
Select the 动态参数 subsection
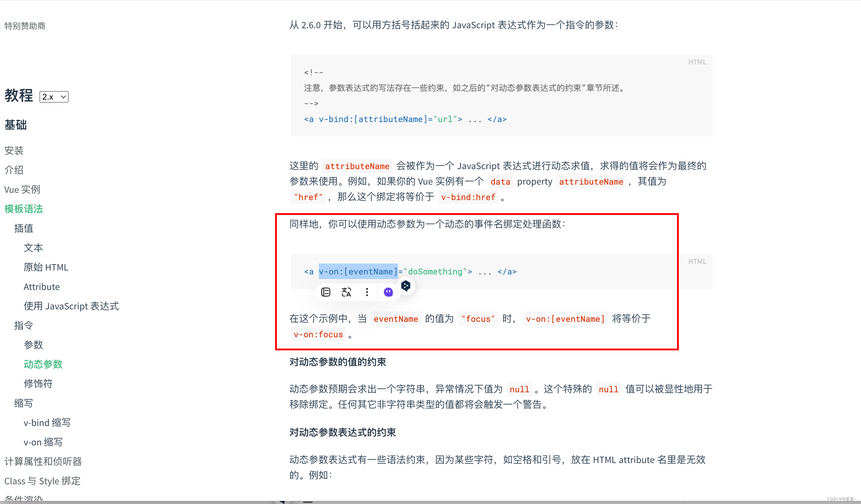(43, 364)
